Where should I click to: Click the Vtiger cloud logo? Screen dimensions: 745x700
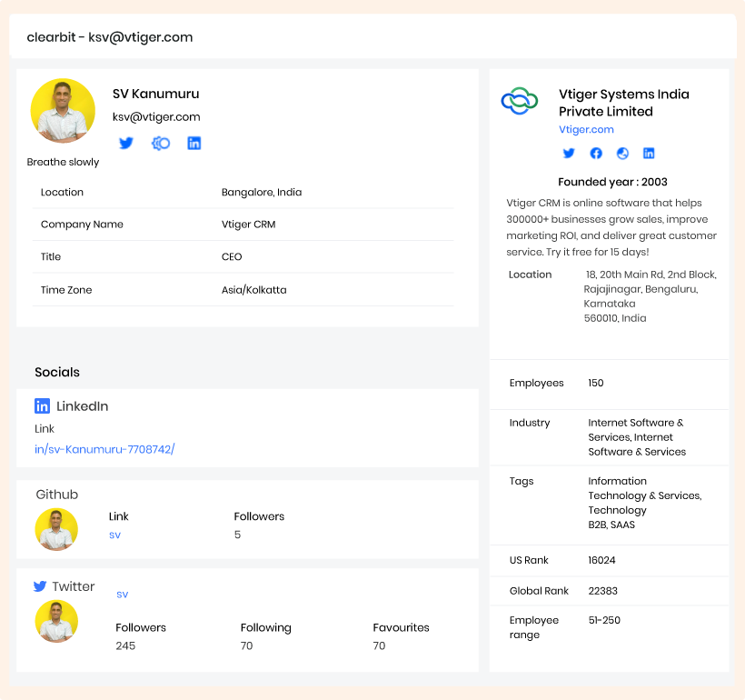click(x=520, y=101)
